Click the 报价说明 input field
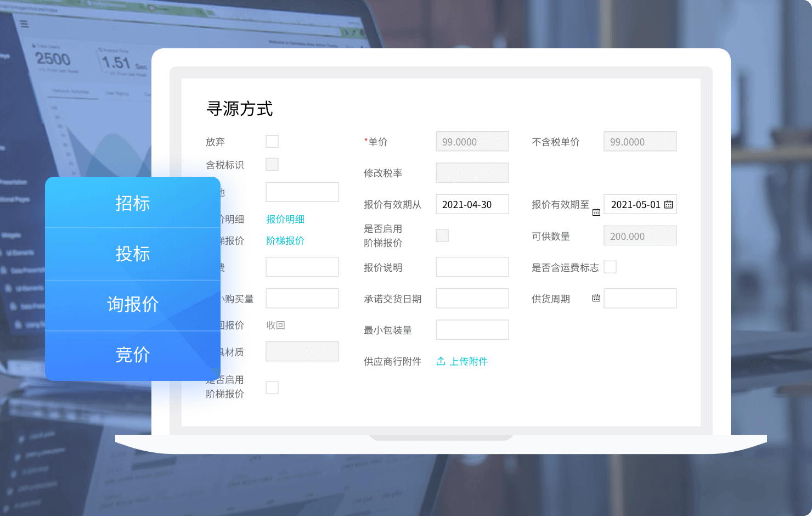 pyautogui.click(x=472, y=267)
